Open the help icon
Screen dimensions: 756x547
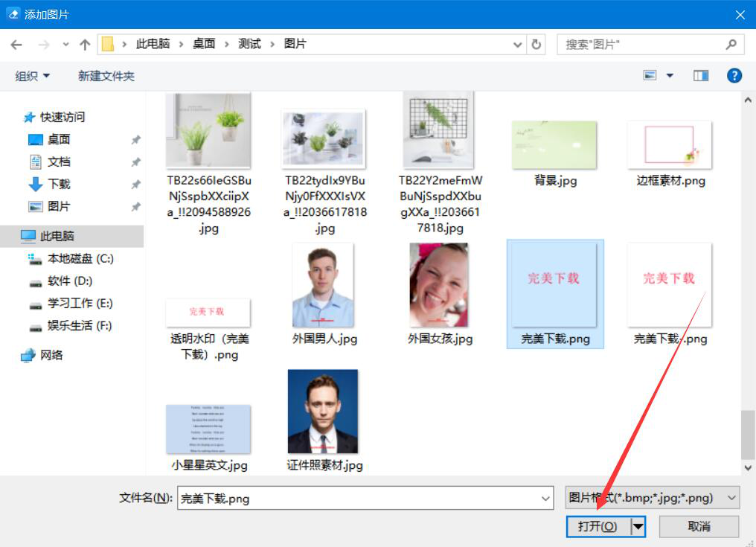734,75
